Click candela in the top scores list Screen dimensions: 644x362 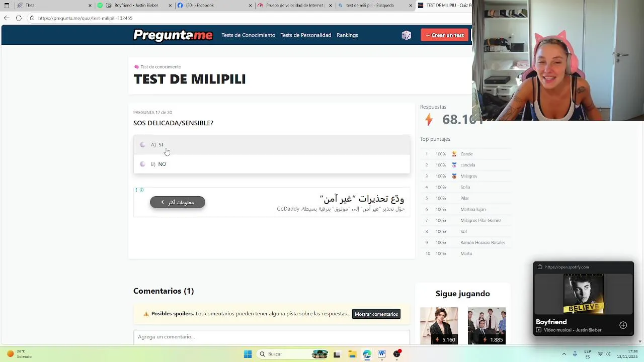(468, 165)
